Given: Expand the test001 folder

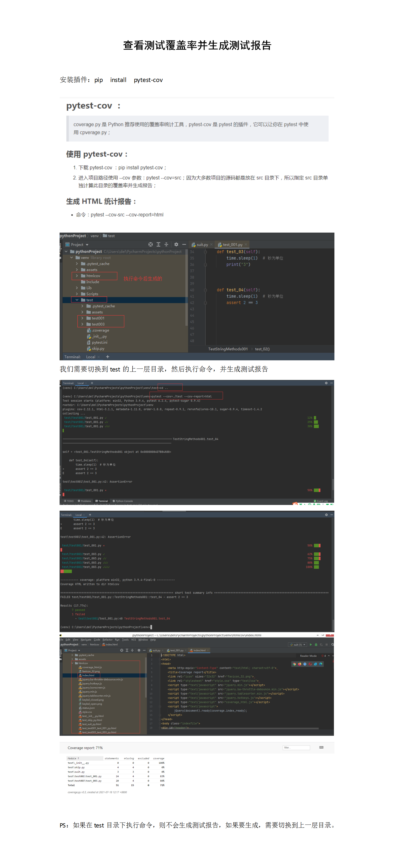Looking at the screenshot, I should (82, 318).
